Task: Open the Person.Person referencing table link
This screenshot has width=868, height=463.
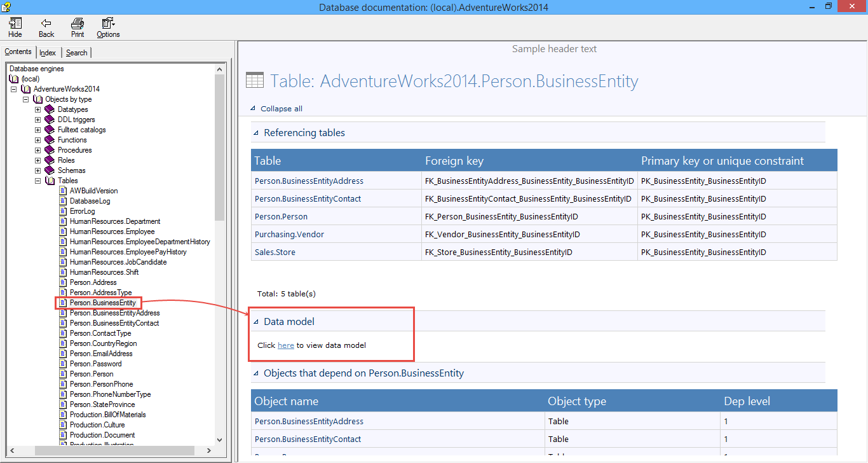Action: point(281,217)
